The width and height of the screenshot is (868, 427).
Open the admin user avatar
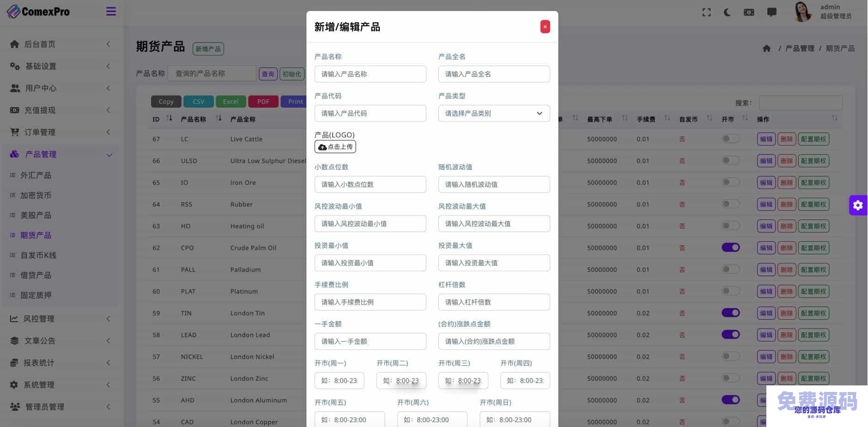point(802,12)
